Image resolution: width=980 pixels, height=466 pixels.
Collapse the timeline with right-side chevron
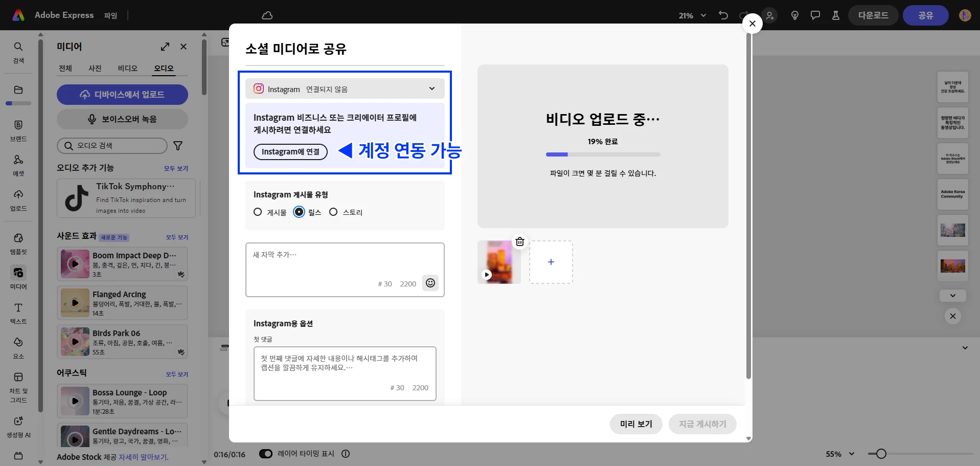pyautogui.click(x=965, y=348)
